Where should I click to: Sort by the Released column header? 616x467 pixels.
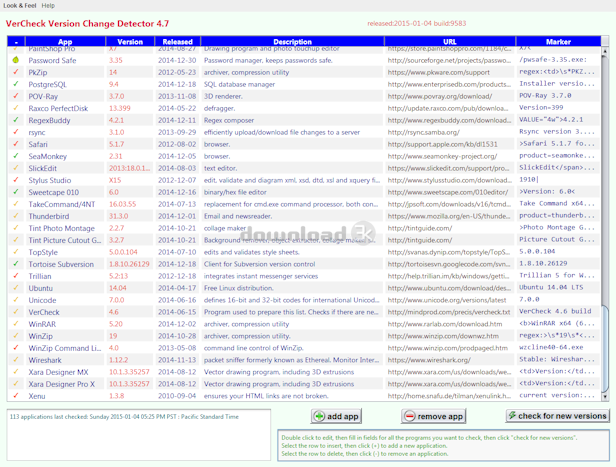click(178, 41)
